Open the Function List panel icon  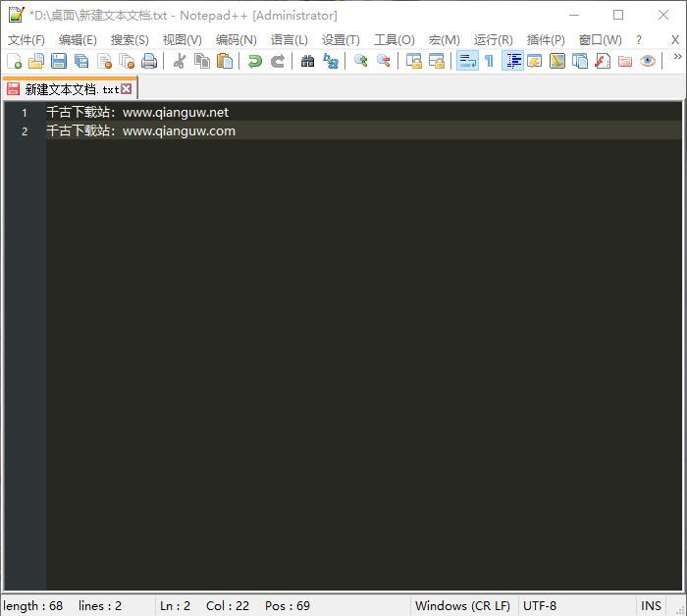coord(603,61)
